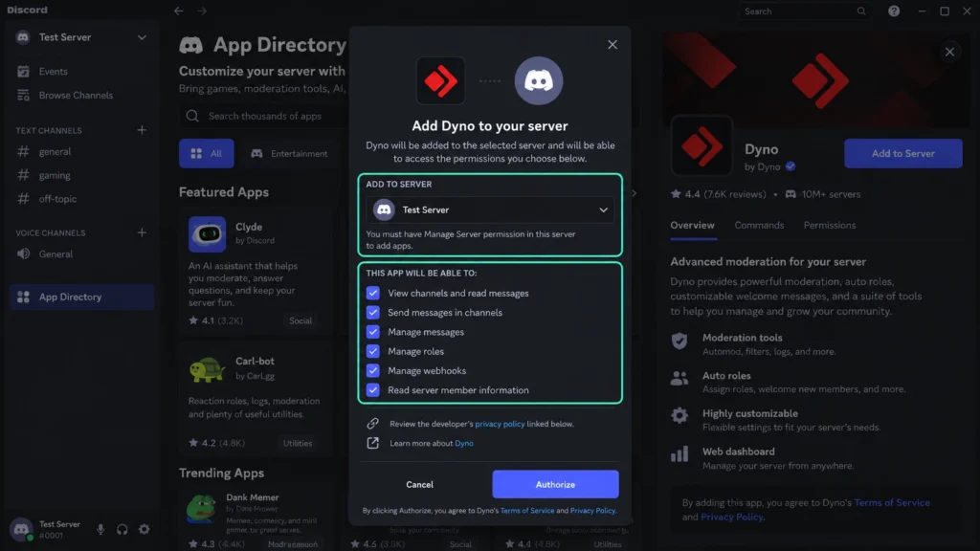Click the Discord logo in the dialog

point(538,80)
